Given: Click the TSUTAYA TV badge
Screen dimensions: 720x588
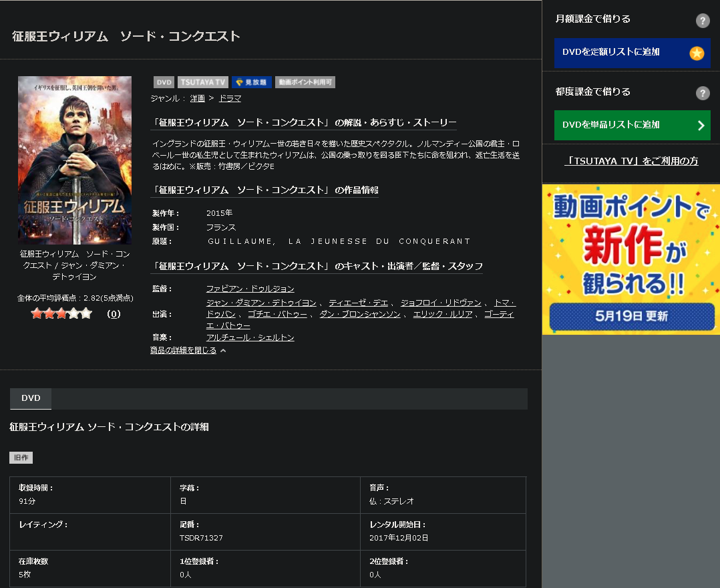Looking at the screenshot, I should pos(203,82).
